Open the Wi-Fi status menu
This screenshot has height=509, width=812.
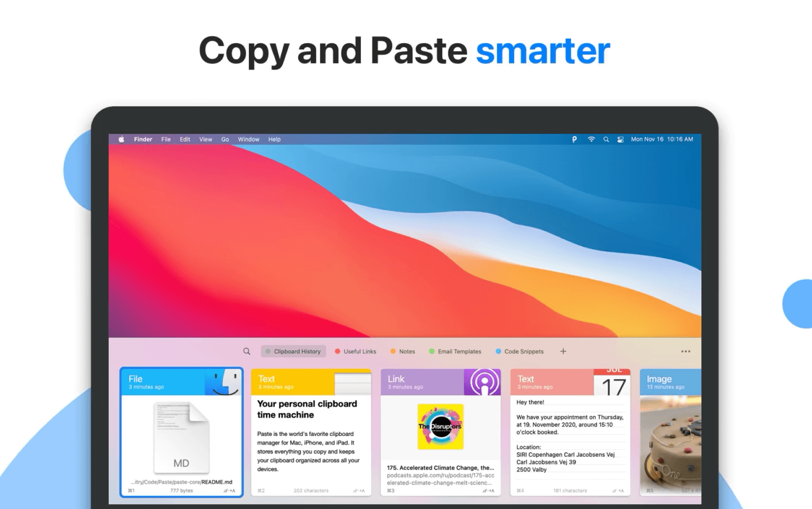[591, 139]
